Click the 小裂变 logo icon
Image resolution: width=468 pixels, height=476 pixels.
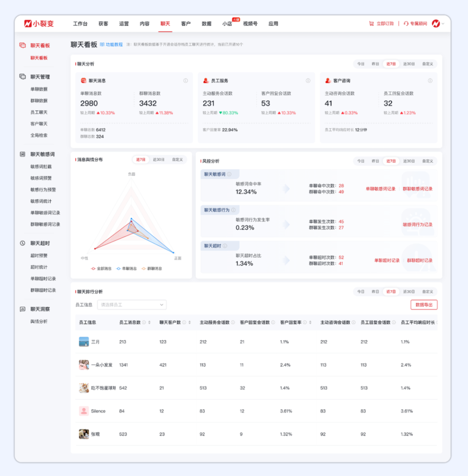pos(28,23)
